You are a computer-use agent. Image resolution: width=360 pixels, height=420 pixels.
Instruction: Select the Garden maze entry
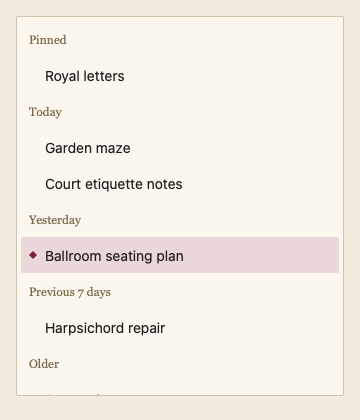[x=180, y=148]
